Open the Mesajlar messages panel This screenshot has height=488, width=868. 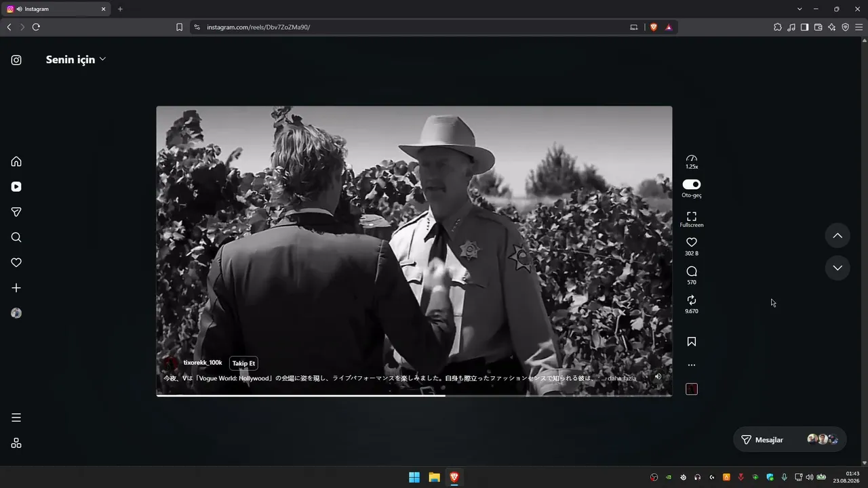(790, 440)
